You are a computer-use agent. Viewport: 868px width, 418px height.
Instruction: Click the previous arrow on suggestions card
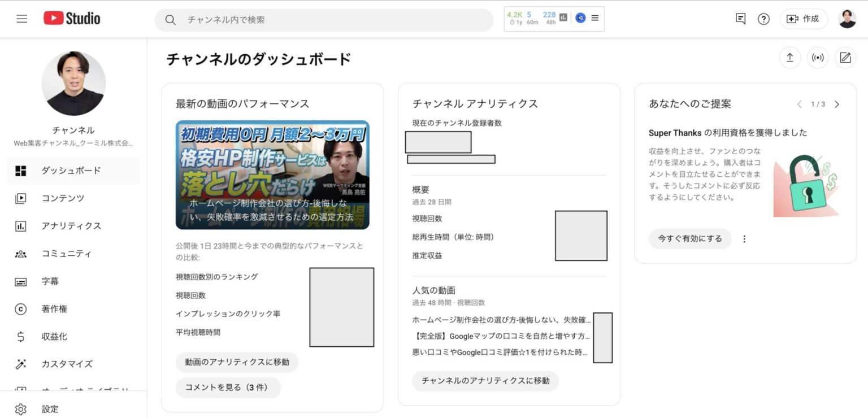799,104
